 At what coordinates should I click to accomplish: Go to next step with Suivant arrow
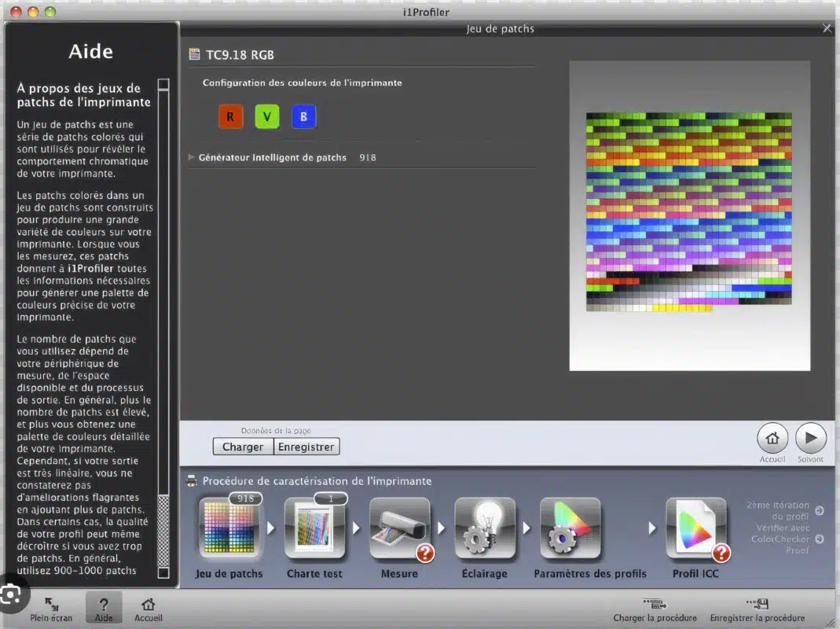810,439
